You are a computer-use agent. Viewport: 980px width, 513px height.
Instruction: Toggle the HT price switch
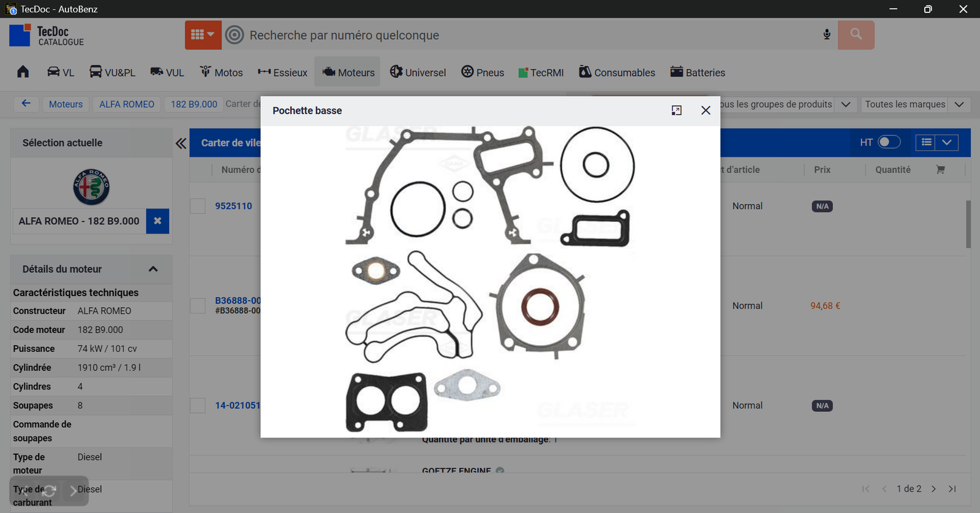pos(889,142)
